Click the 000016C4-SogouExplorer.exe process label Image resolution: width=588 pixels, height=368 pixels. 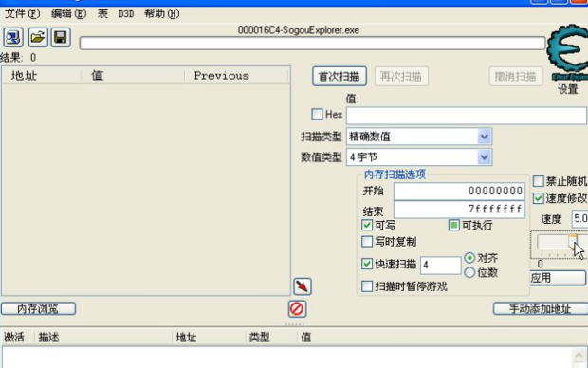[299, 30]
